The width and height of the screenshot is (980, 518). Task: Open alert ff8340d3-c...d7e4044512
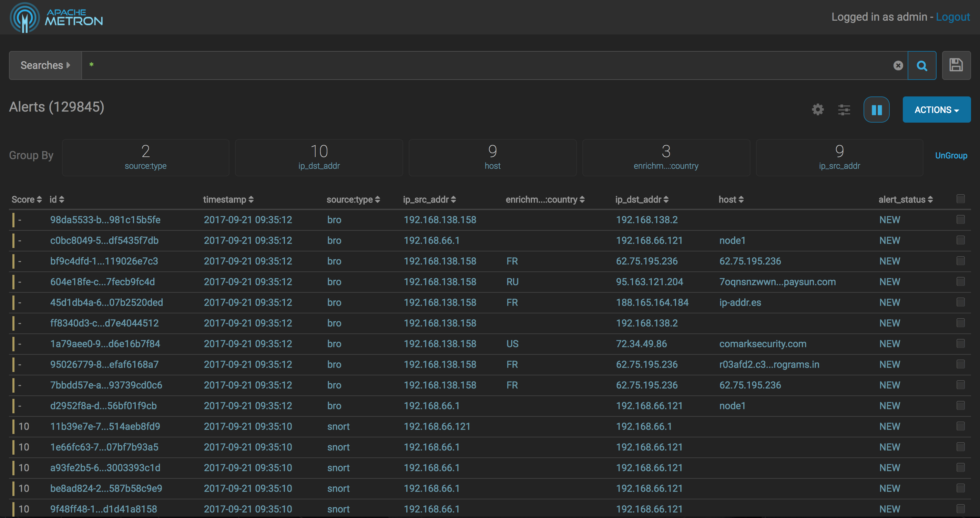(104, 323)
